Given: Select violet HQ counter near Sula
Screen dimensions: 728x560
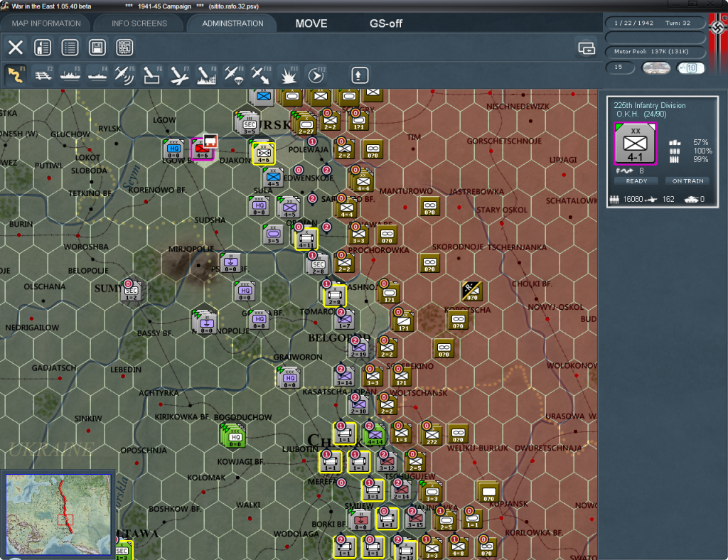Looking at the screenshot, I should point(259,207).
